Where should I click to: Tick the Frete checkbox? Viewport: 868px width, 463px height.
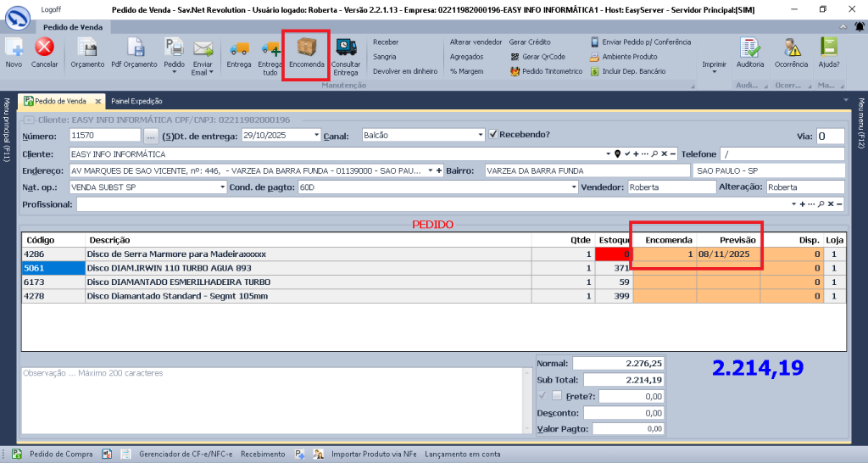[x=557, y=396]
